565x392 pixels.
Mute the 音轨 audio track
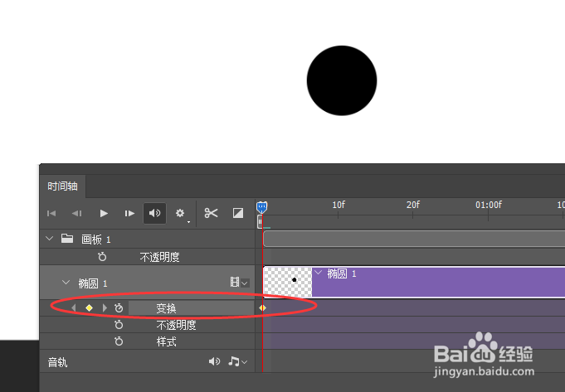[214, 361]
